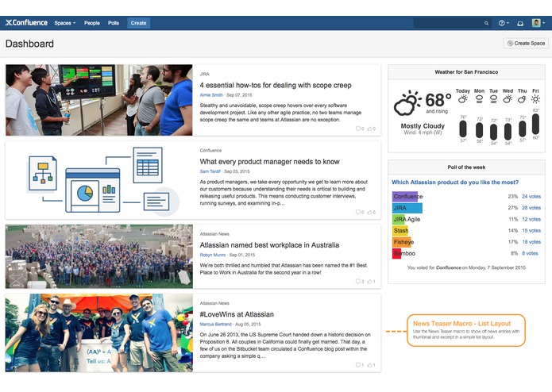This screenshot has height=392, width=552.
Task: Click comment icon on #LoveWins post
Action: tap(360, 365)
